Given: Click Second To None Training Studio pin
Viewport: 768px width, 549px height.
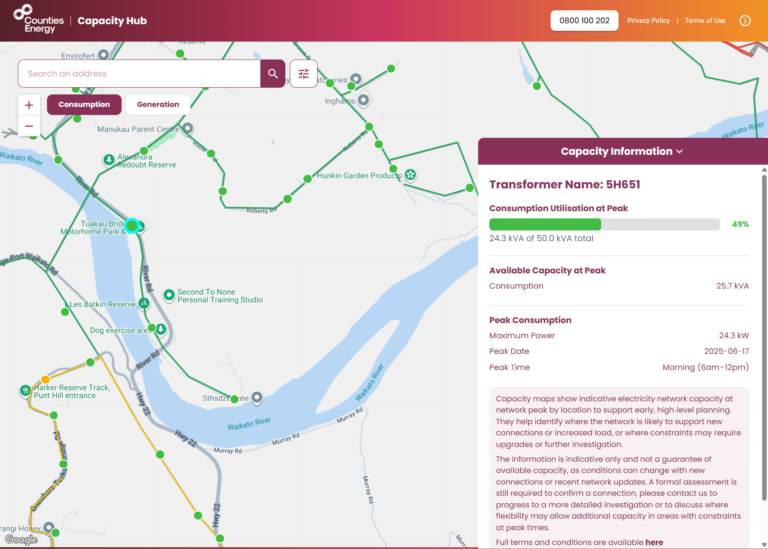Looking at the screenshot, I should [169, 295].
